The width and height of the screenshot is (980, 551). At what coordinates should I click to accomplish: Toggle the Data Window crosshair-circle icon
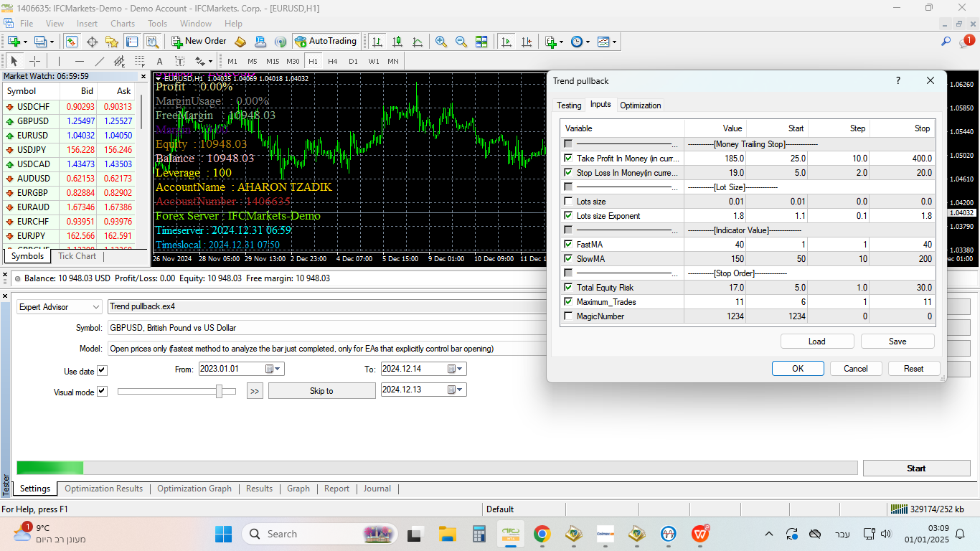tap(92, 42)
